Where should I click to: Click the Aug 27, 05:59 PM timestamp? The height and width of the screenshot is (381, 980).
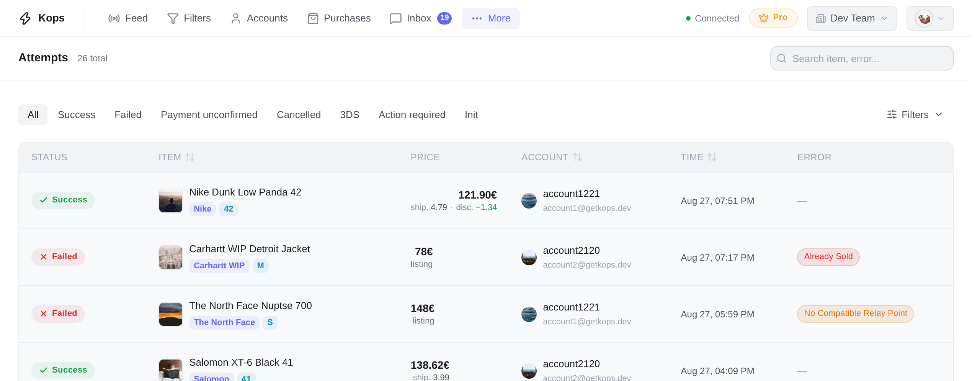(x=717, y=314)
